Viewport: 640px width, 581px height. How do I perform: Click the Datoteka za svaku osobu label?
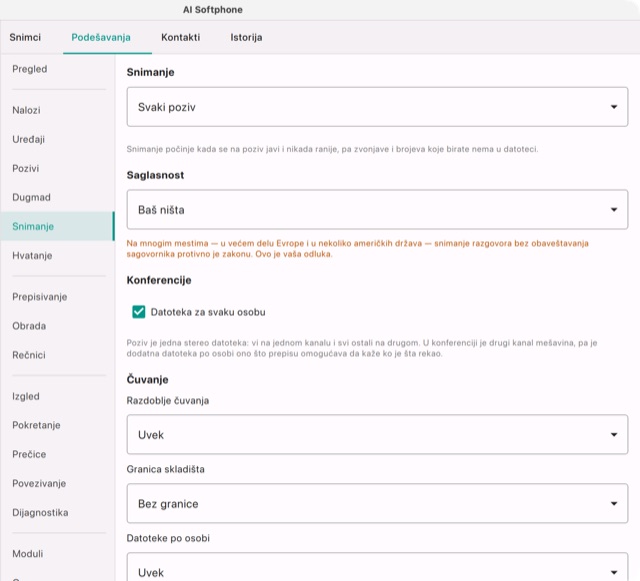click(208, 312)
